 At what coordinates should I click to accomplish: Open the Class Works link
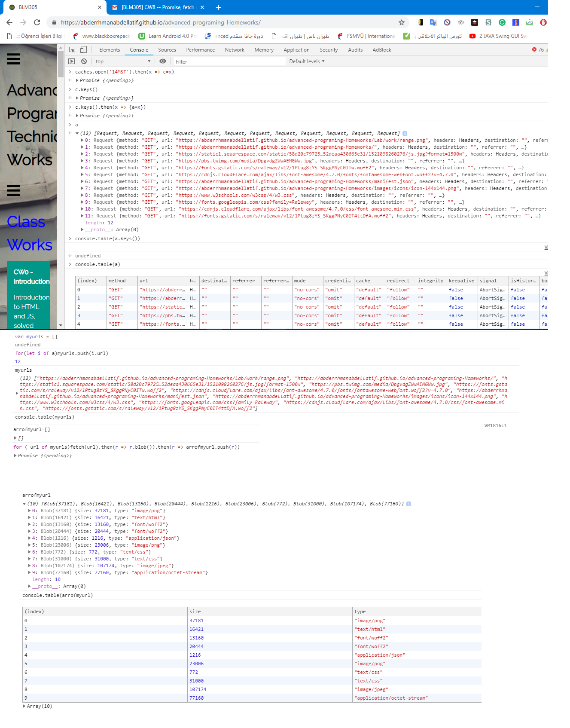click(30, 233)
